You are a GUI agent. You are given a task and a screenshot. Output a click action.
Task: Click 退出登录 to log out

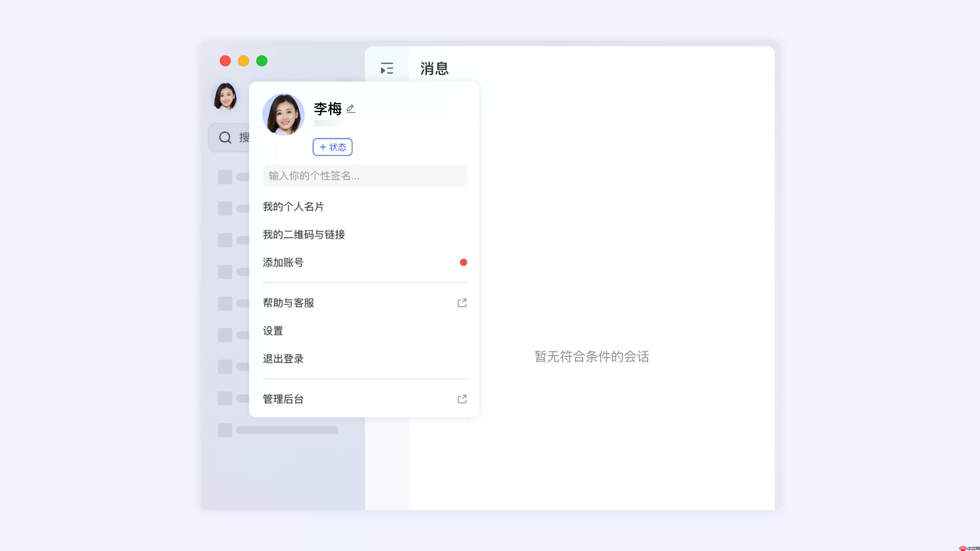tap(283, 359)
